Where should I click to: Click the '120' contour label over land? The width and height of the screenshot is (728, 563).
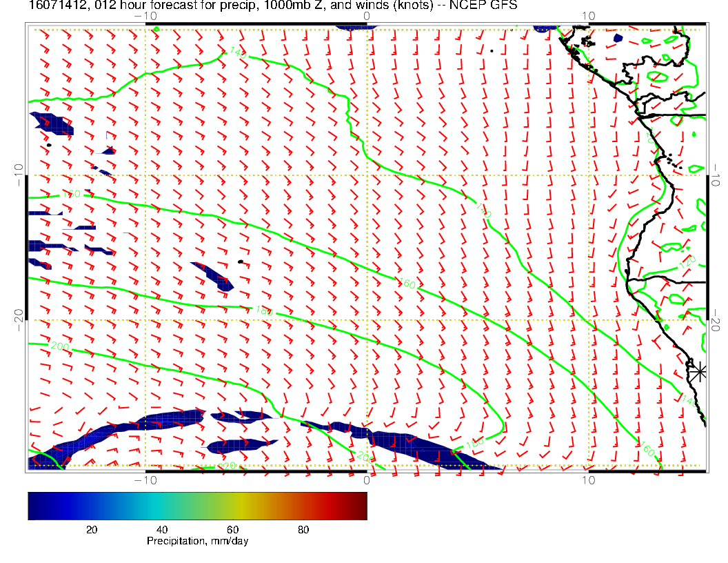(x=687, y=262)
